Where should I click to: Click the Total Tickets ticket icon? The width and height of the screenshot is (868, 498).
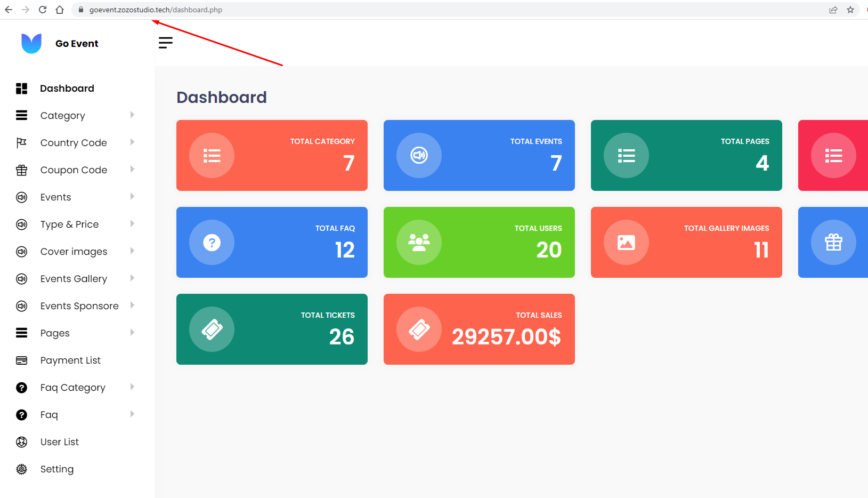click(x=212, y=330)
